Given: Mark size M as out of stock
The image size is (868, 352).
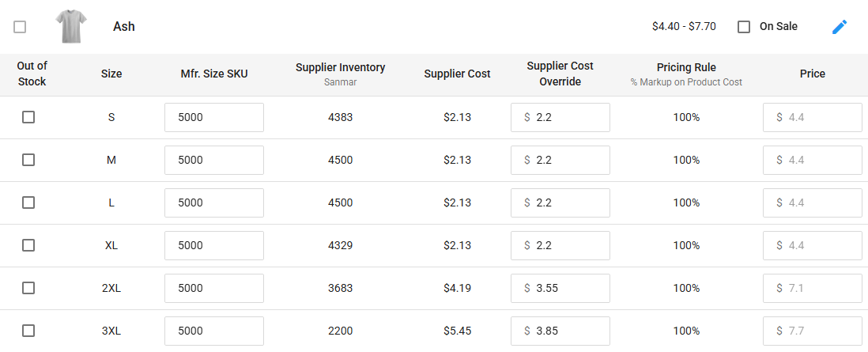Looking at the screenshot, I should tap(28, 160).
